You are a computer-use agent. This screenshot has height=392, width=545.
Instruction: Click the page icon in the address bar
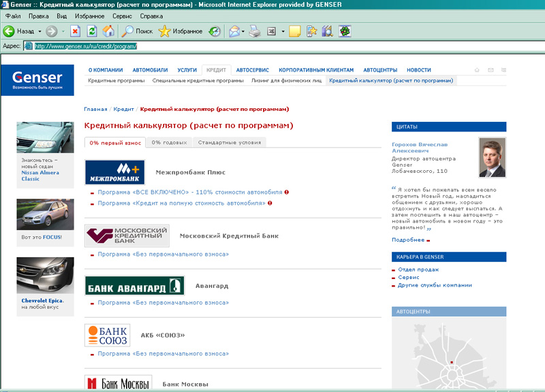[x=29, y=46]
